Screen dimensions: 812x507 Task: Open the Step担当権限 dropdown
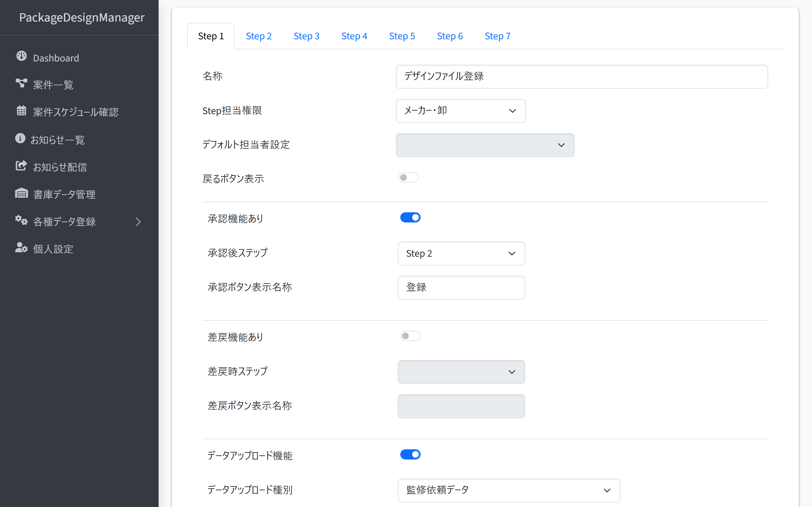point(460,111)
